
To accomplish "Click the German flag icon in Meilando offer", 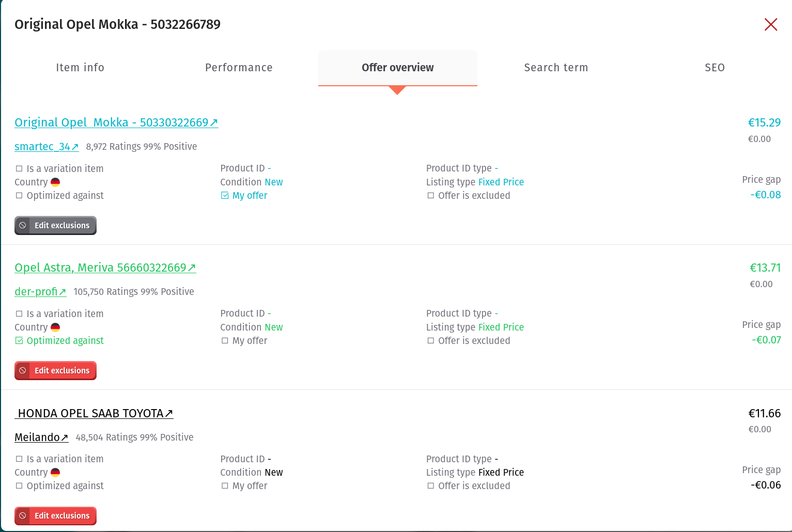I will (55, 473).
